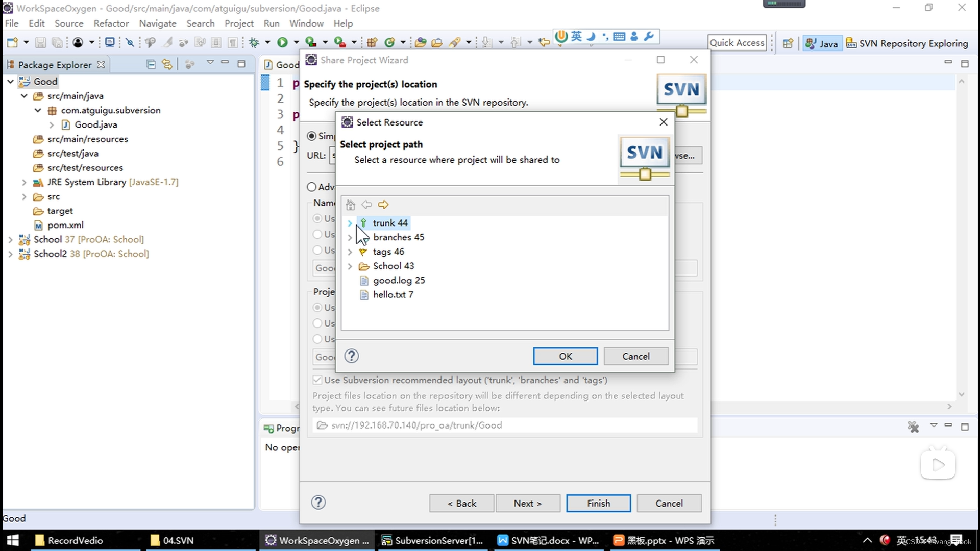Click the back arrow navigation icon
The image size is (980, 551).
(x=366, y=205)
